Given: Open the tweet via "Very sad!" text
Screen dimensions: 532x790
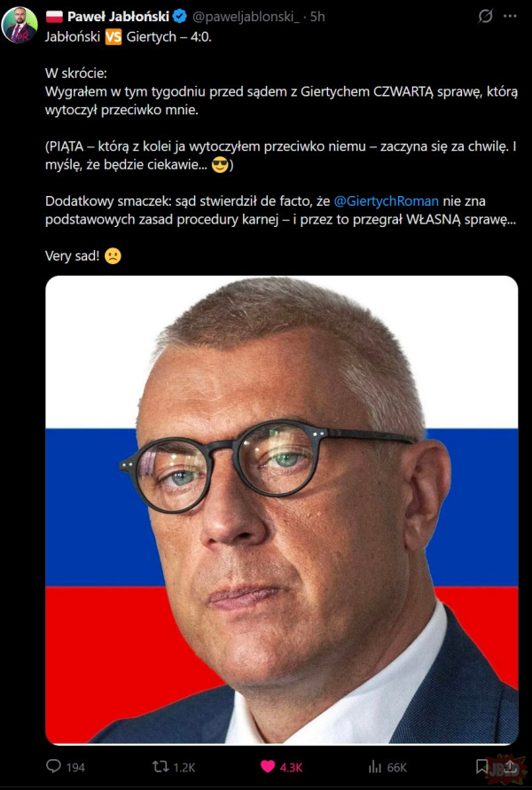Looking at the screenshot, I should click(x=72, y=256).
